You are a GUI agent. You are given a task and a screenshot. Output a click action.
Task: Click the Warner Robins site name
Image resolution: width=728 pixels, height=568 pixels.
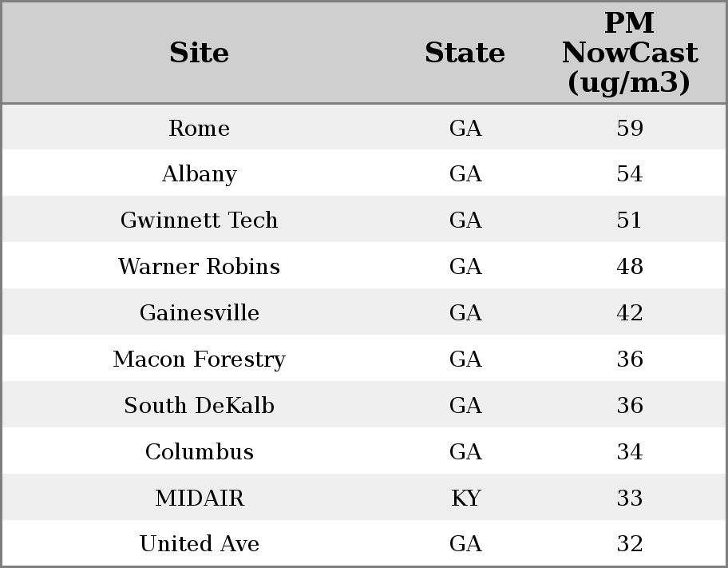click(199, 267)
